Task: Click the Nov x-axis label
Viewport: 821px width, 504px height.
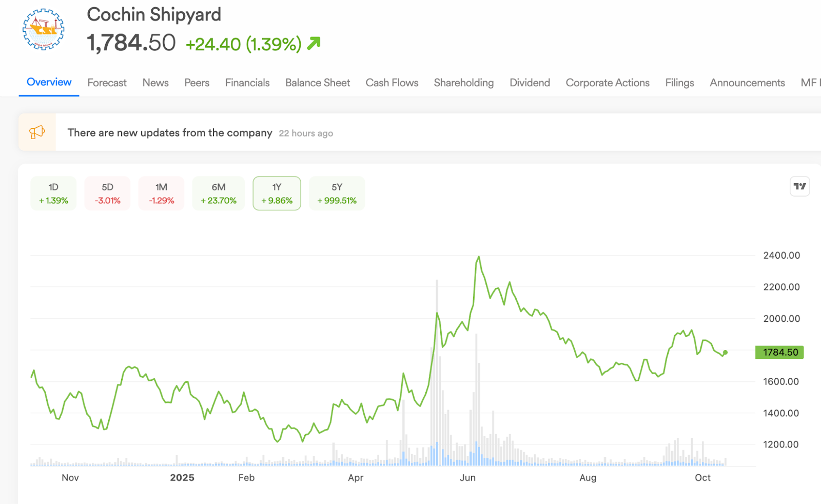Action: click(70, 478)
